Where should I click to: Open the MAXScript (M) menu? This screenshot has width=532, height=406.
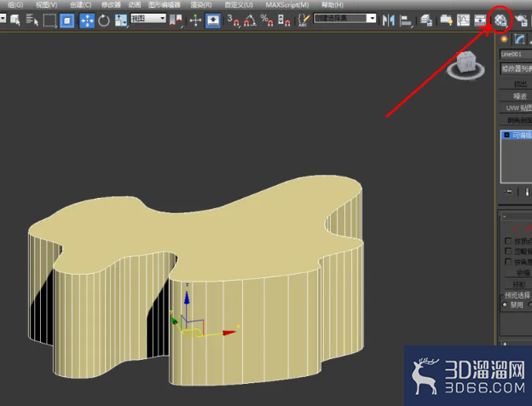click(x=287, y=5)
